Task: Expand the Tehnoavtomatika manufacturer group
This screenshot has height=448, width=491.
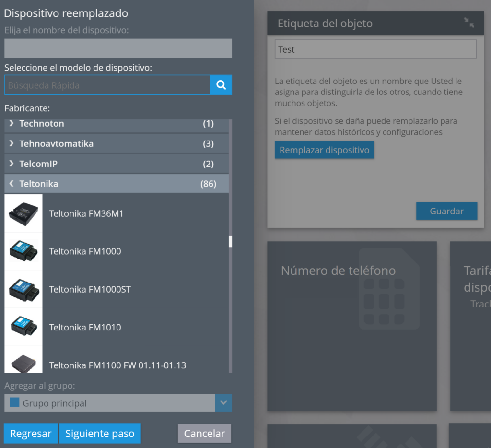Action: pos(117,144)
